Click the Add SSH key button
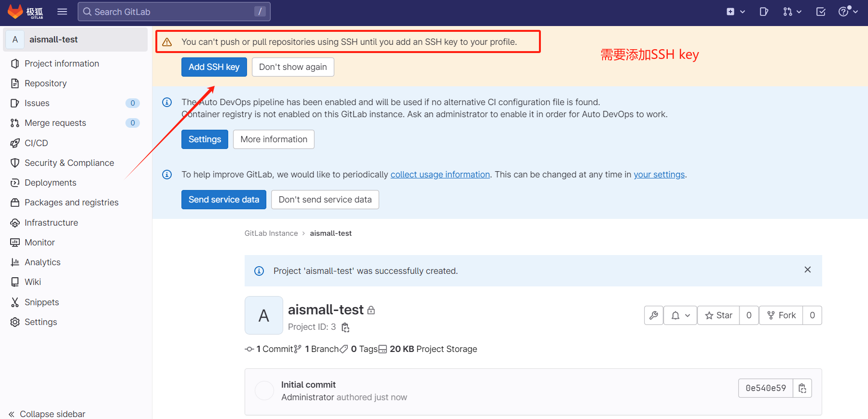 pos(214,67)
